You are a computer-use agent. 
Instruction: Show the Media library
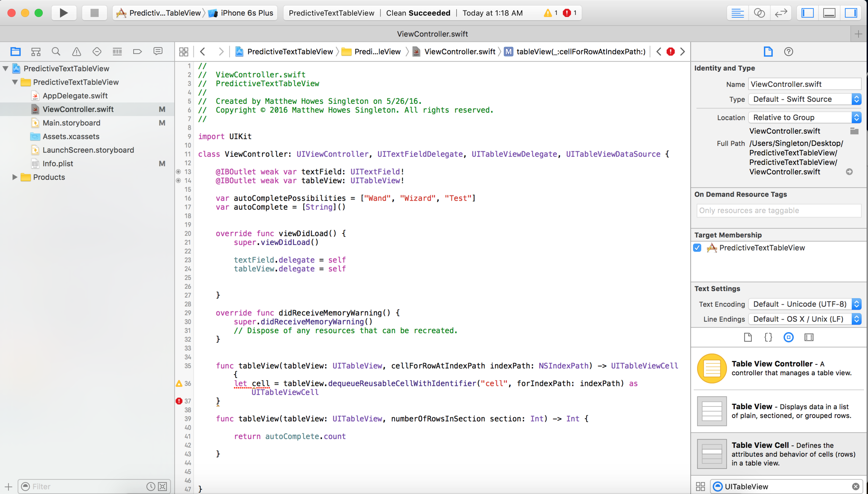click(809, 337)
